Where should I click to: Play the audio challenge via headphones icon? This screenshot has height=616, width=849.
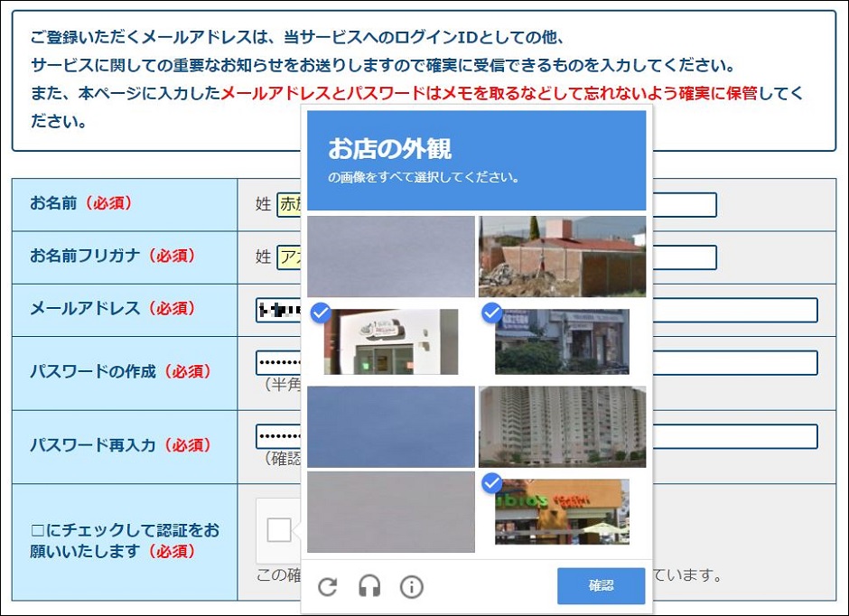pos(370,586)
